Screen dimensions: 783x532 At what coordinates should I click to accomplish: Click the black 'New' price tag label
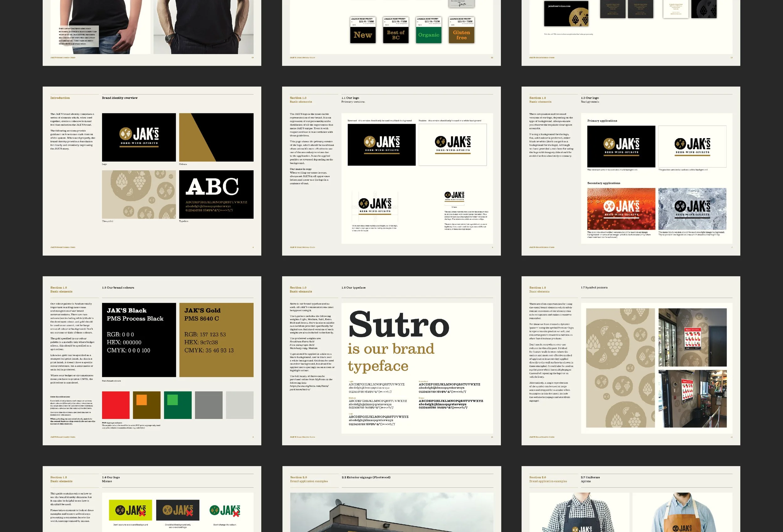tap(362, 35)
